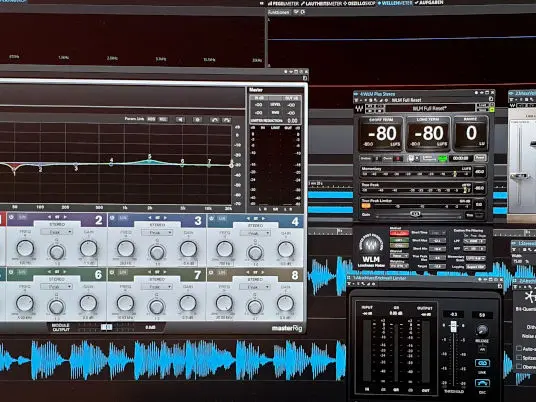
Task: Click the right arrow in band 2 header
Action: pos(65,217)
